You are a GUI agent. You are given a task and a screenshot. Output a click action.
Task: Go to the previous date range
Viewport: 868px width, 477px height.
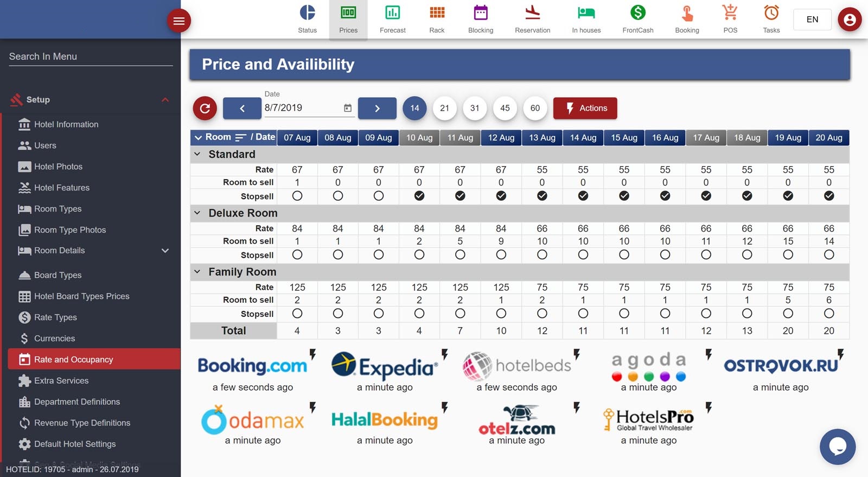[x=242, y=108]
